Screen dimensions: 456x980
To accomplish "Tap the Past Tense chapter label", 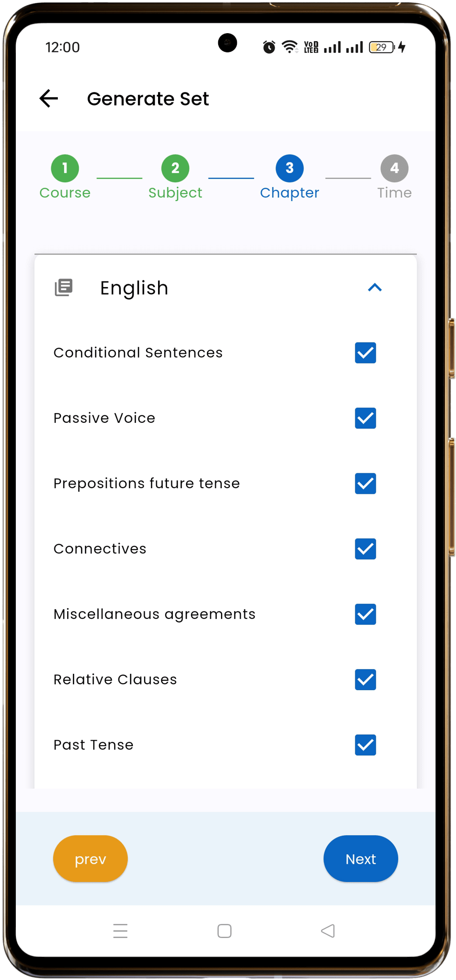I will tap(94, 745).
